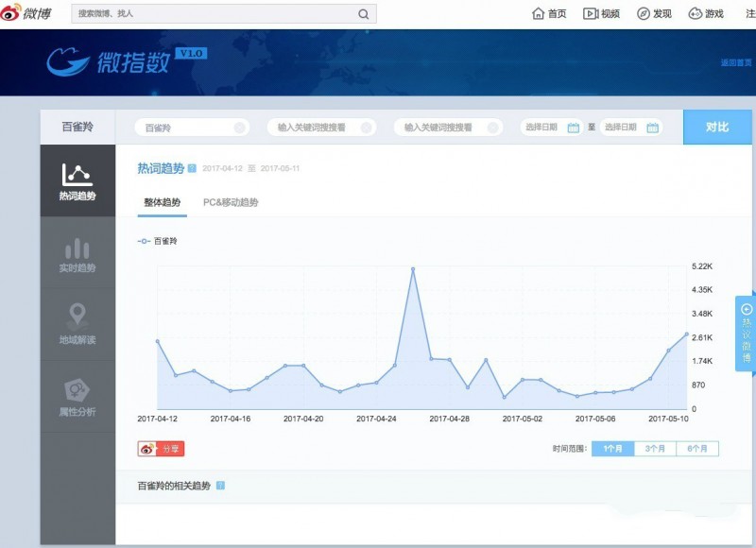
Task: Switch to the 整体趋势 tab
Action: [162, 202]
